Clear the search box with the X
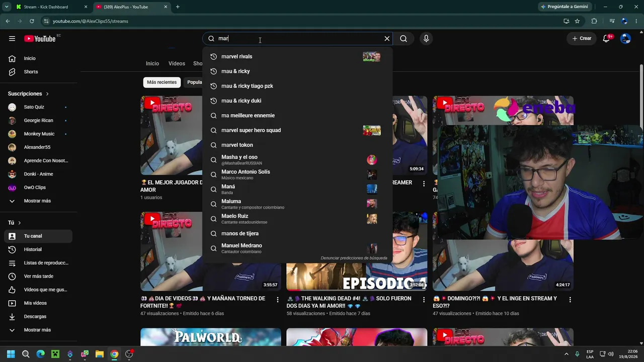Screen dimensions: 644x362 387,39
